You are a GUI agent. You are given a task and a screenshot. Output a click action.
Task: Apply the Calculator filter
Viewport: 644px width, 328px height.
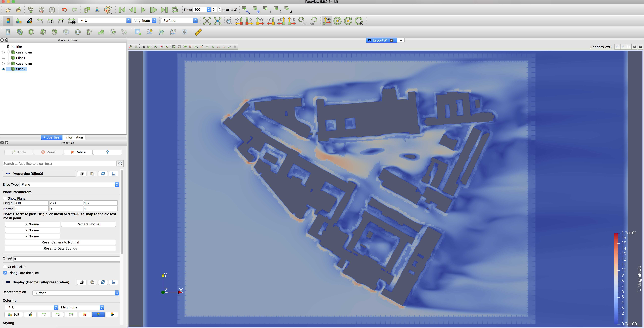[x=8, y=32]
